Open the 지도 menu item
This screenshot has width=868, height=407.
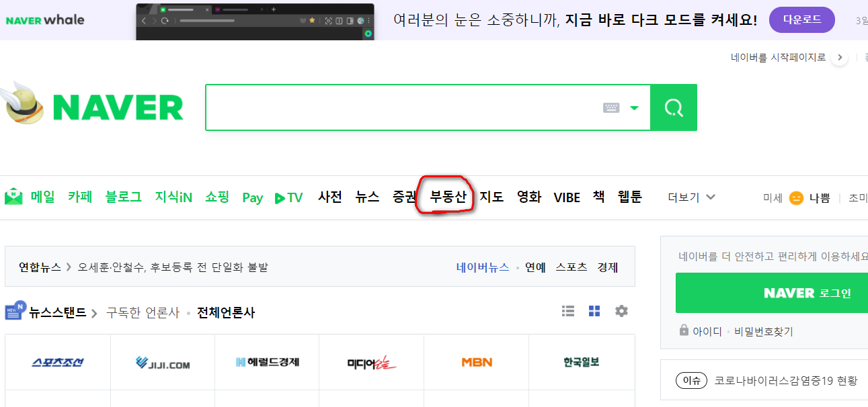coord(491,197)
